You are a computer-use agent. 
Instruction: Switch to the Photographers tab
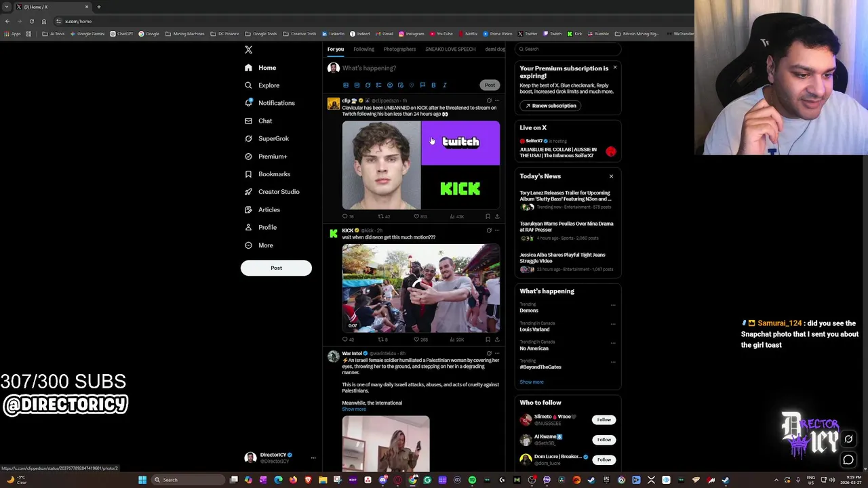[399, 49]
